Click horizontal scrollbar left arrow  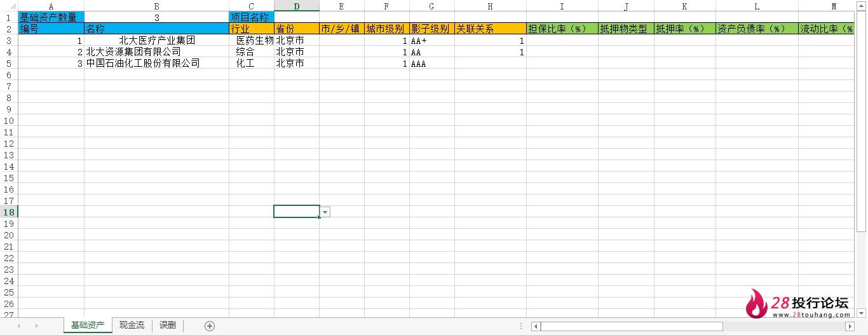536,326
